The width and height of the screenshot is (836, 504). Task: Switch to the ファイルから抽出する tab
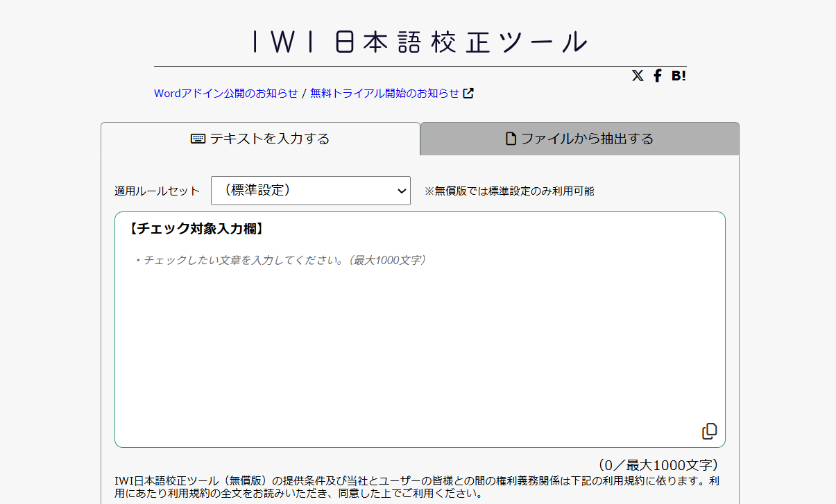click(580, 139)
